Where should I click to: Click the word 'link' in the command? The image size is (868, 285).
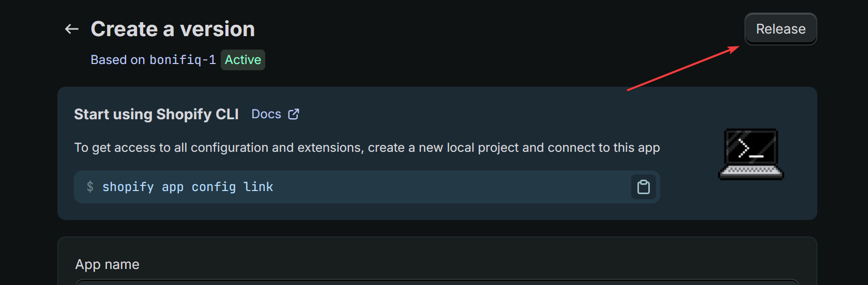[x=258, y=186]
